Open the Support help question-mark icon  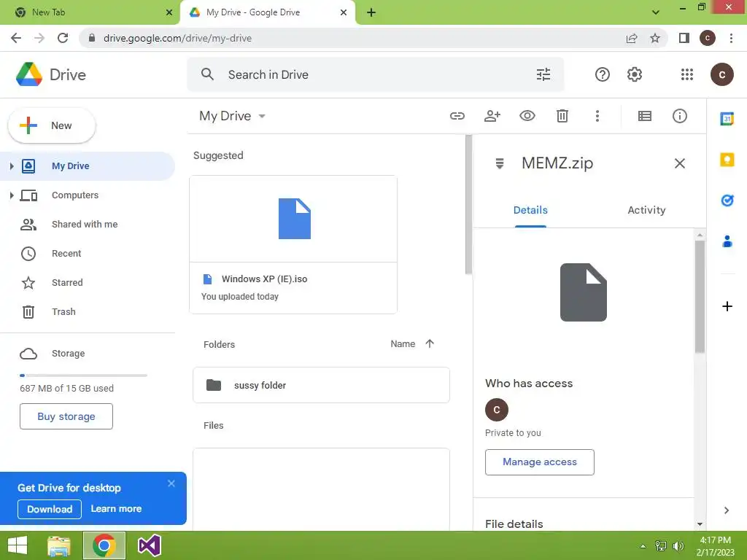tap(602, 74)
